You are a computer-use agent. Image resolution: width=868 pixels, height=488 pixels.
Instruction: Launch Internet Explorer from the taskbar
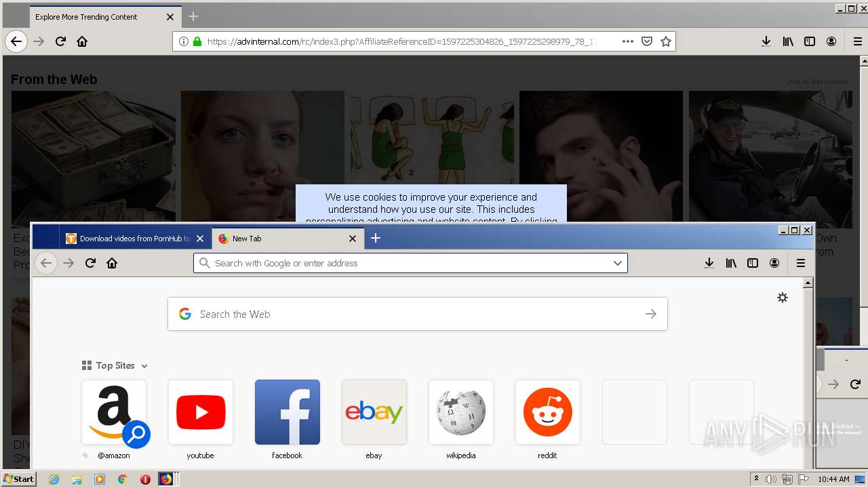[54, 479]
